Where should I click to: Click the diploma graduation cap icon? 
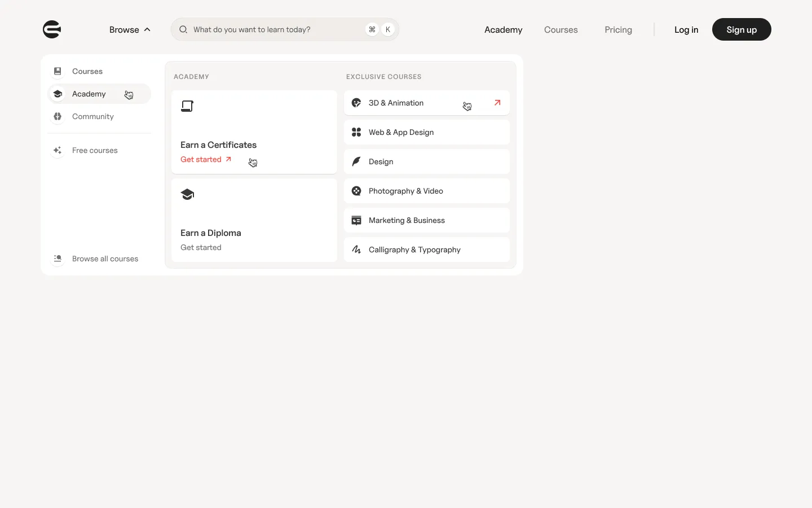click(x=187, y=194)
